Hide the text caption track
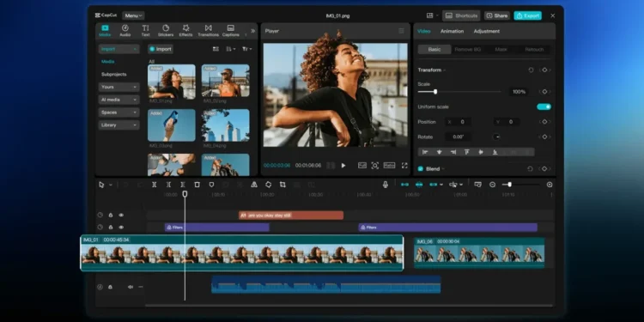Viewport: 644px width, 322px height. point(121,216)
